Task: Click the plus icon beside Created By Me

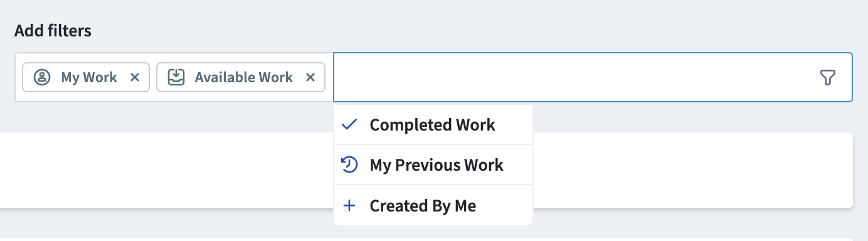Action: [349, 205]
